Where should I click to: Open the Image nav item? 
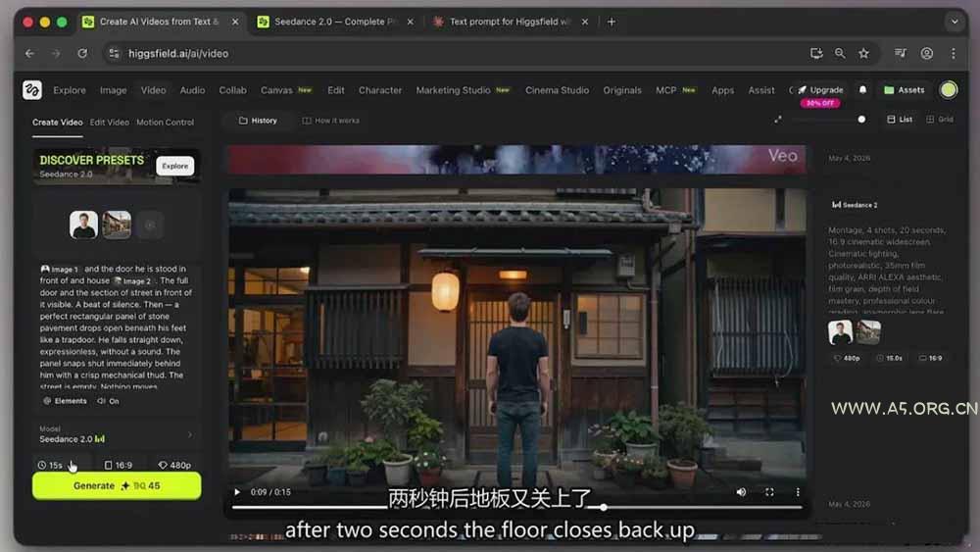(113, 90)
